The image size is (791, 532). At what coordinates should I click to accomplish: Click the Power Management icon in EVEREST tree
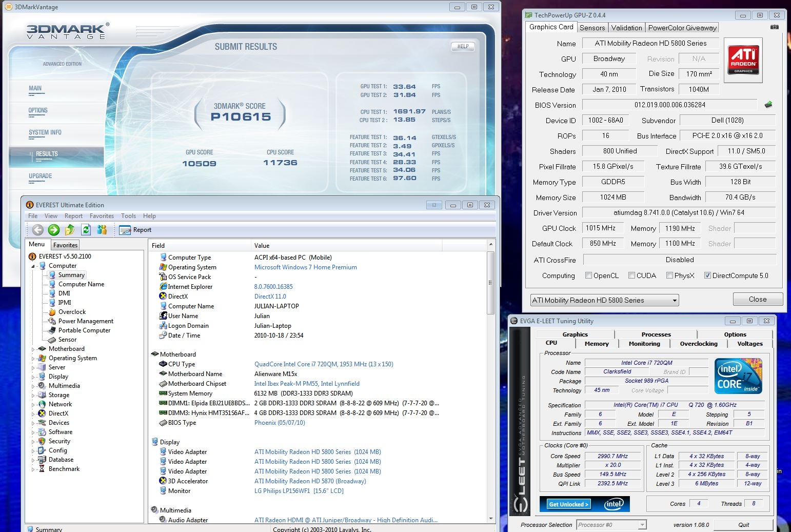tap(52, 321)
